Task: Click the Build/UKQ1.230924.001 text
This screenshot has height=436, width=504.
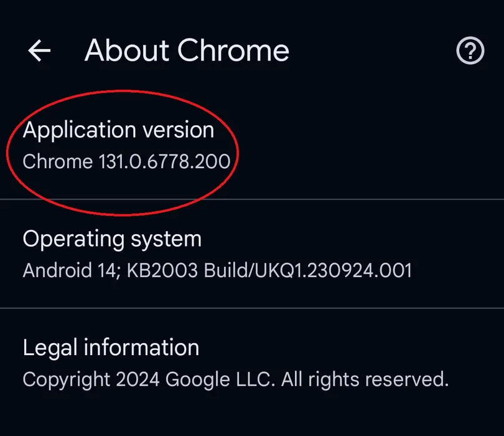Action: tap(308, 270)
